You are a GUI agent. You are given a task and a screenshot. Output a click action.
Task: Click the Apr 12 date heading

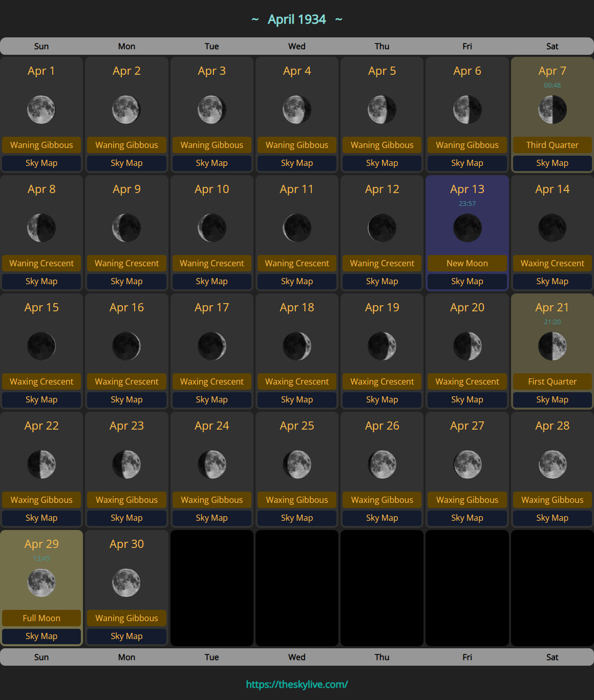[382, 189]
